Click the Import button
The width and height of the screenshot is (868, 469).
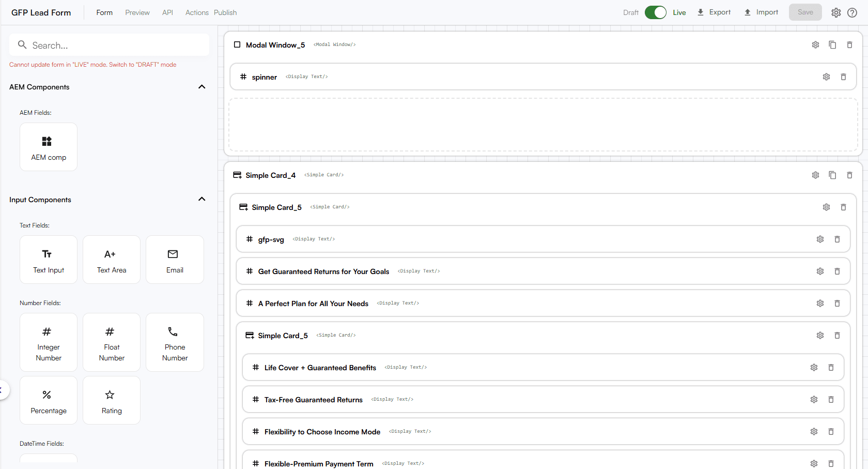click(761, 12)
